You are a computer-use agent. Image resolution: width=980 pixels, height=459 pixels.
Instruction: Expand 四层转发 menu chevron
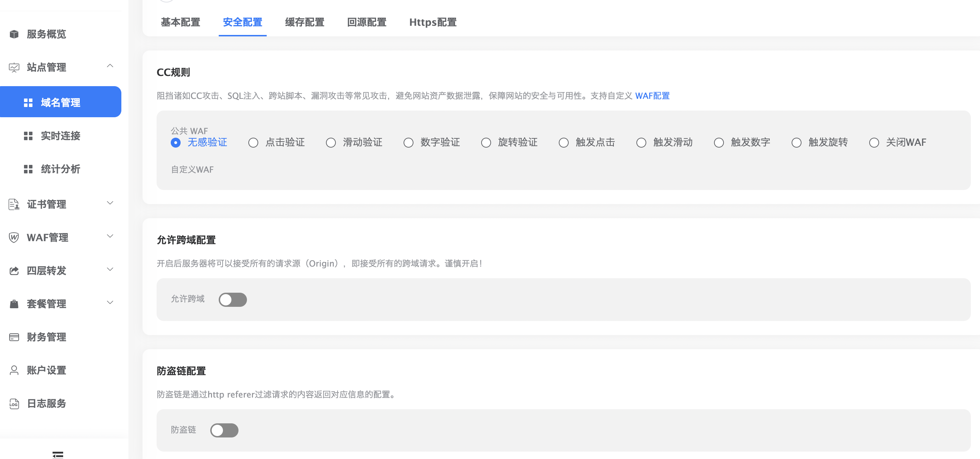(x=110, y=269)
